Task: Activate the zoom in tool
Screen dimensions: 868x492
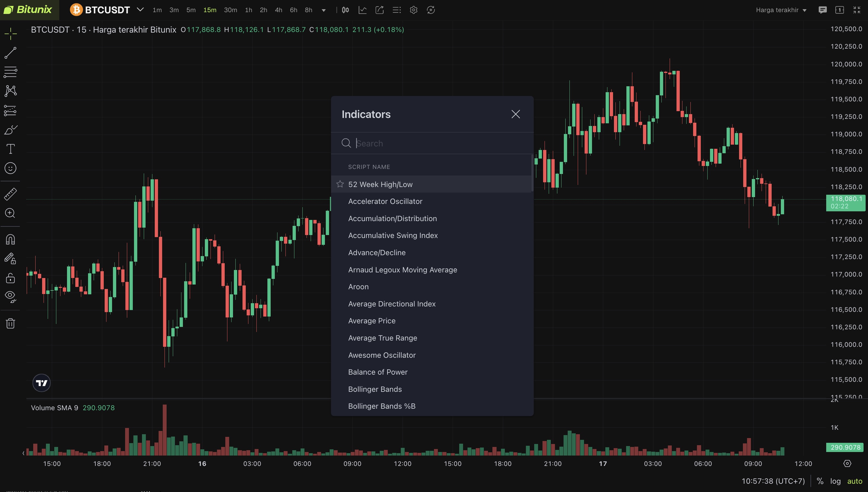Action: 10,213
